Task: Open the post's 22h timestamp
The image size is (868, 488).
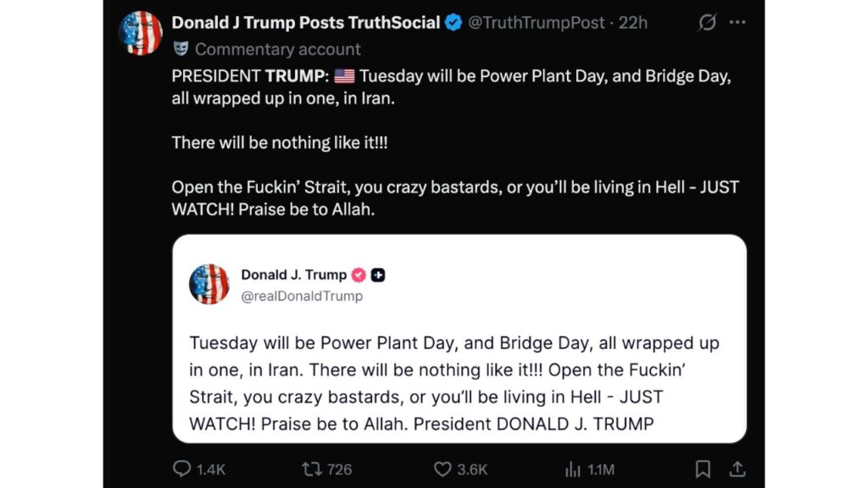Action: point(633,23)
